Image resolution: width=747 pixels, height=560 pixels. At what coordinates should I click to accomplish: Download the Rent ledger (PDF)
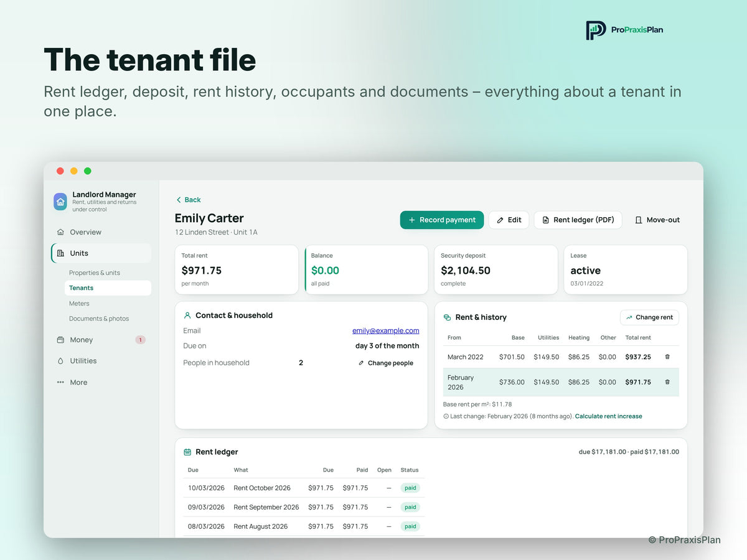[578, 220]
